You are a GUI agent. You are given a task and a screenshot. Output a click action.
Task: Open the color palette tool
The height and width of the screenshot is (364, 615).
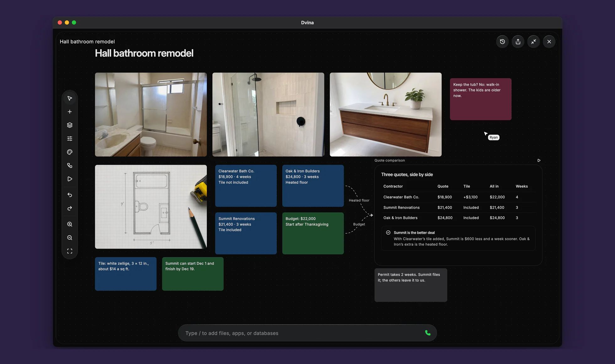(70, 152)
